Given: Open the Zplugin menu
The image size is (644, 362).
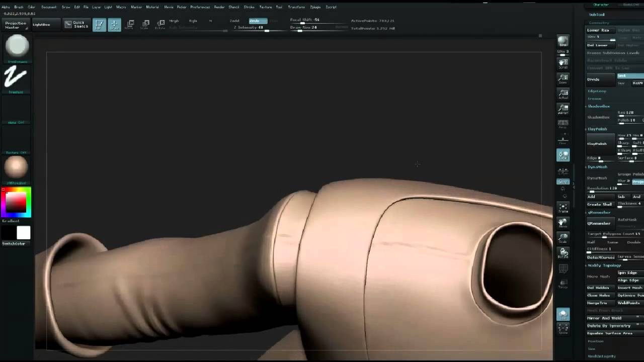Looking at the screenshot, I should pos(315,7).
